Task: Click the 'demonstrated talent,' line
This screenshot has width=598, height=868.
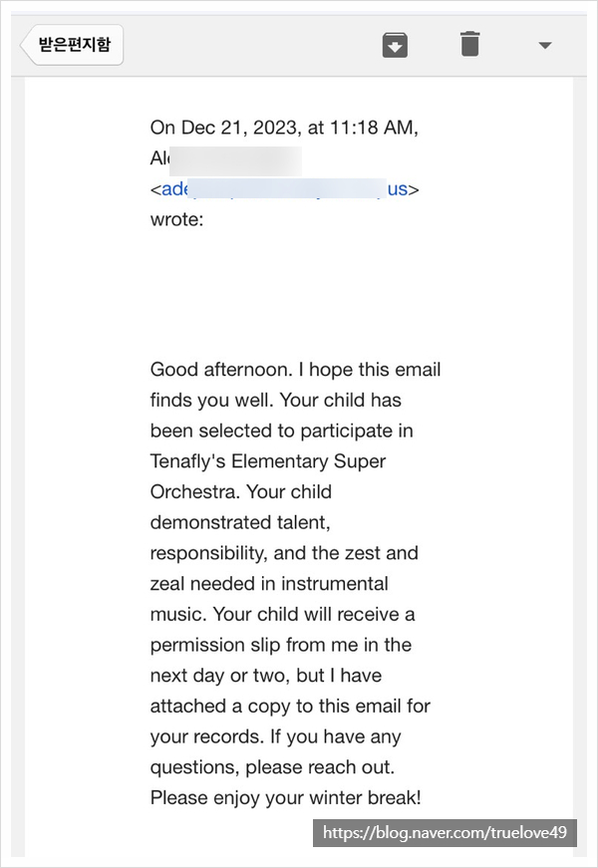Action: [239, 522]
